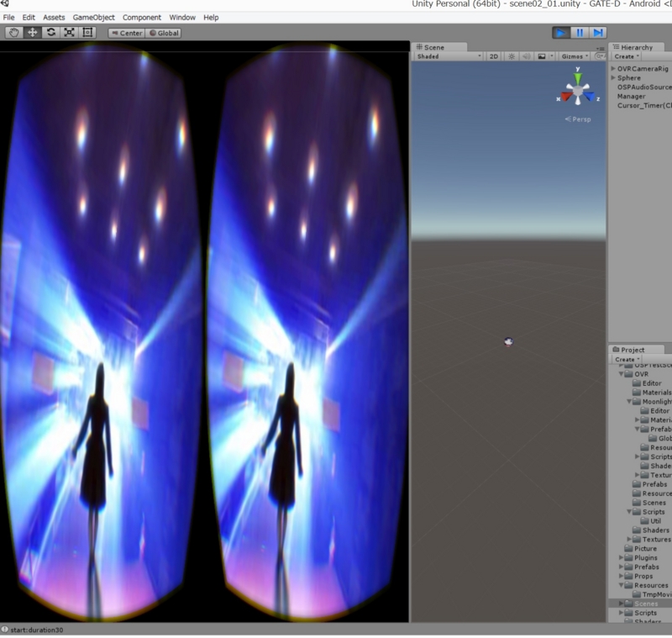The image size is (672, 638).
Task: Select Manager object in Hierarchy
Action: coord(632,96)
